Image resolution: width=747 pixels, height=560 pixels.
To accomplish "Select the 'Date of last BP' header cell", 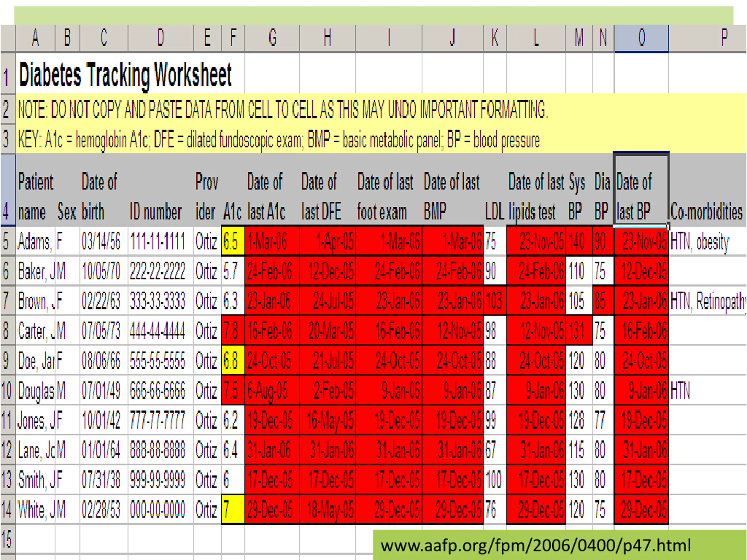I will pyautogui.click(x=641, y=190).
